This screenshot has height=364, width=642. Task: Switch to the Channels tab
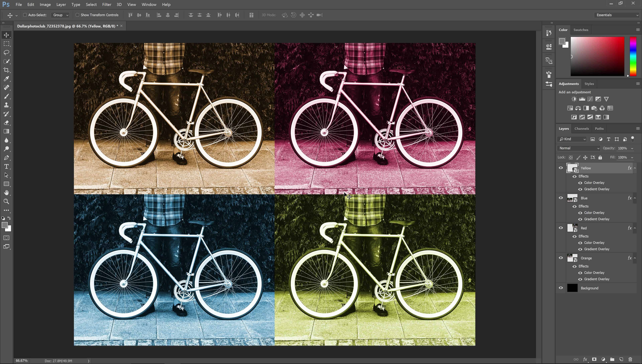[x=581, y=129]
